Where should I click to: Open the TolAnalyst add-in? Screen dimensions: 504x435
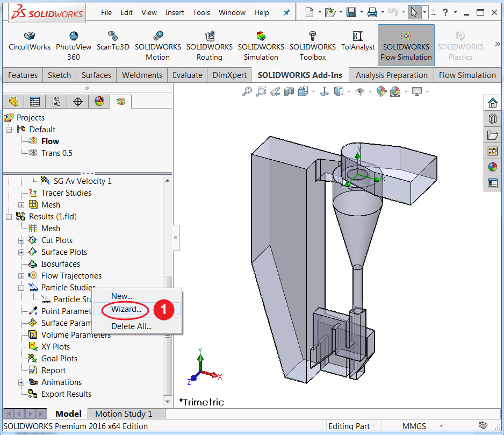click(x=358, y=41)
